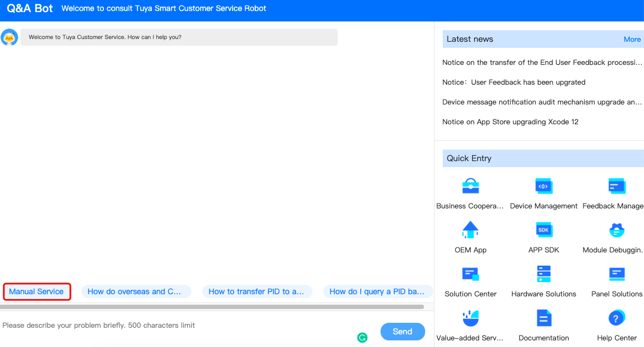Open the Value-added Services icon
The height and width of the screenshot is (347, 644).
470,318
